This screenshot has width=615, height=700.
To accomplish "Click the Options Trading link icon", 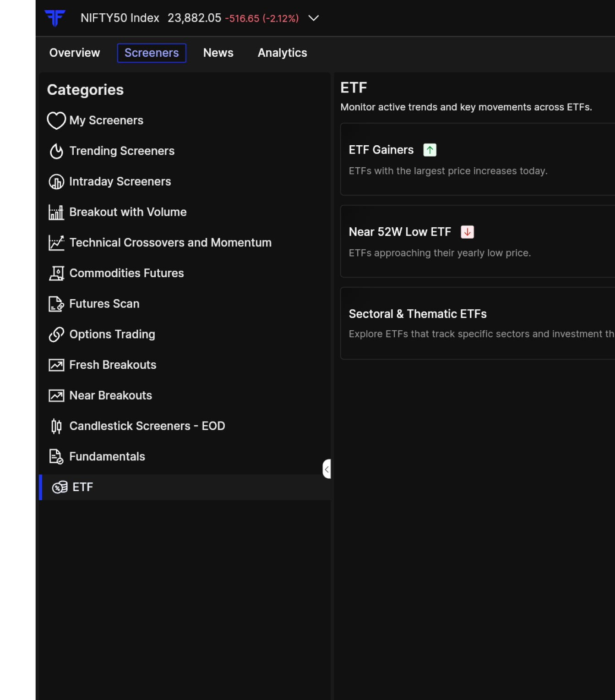I will click(x=56, y=334).
